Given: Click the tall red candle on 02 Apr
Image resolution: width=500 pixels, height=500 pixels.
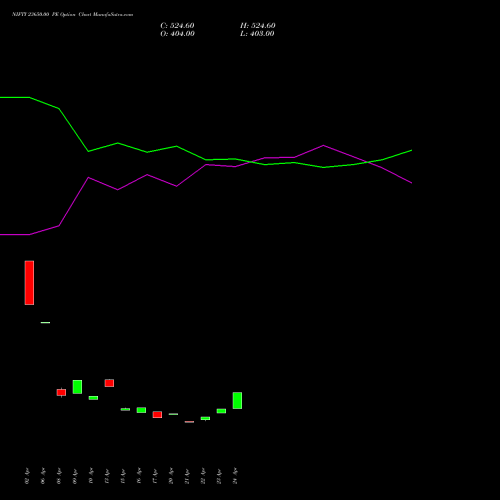Looking at the screenshot, I should click(x=29, y=283).
